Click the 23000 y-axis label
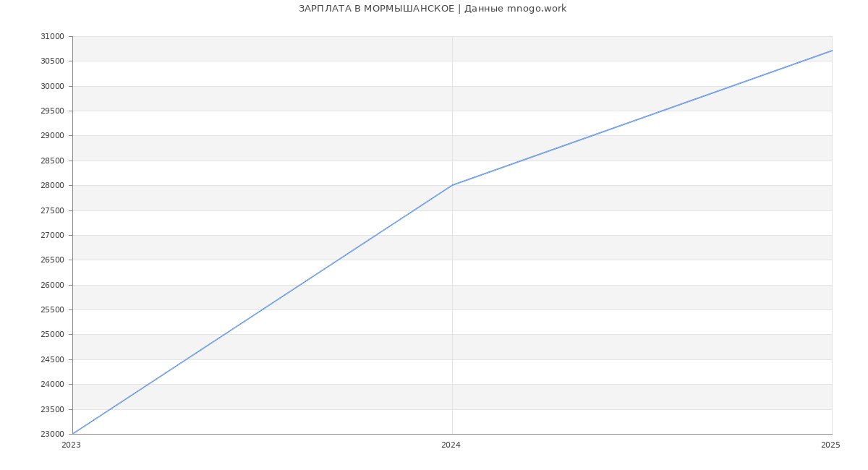 pos(52,434)
